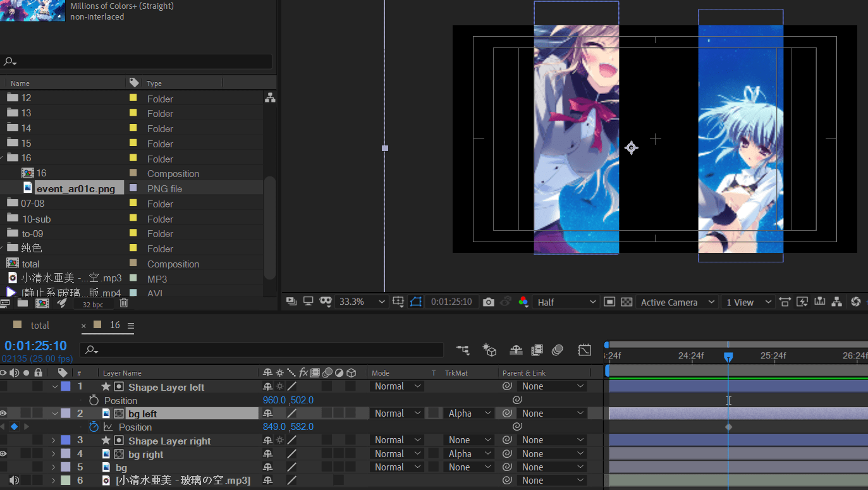Open the magnification 33.3% dropdown

click(x=361, y=302)
